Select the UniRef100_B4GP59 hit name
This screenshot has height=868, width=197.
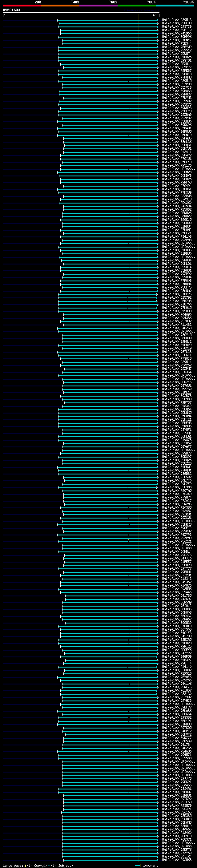[x=176, y=656]
